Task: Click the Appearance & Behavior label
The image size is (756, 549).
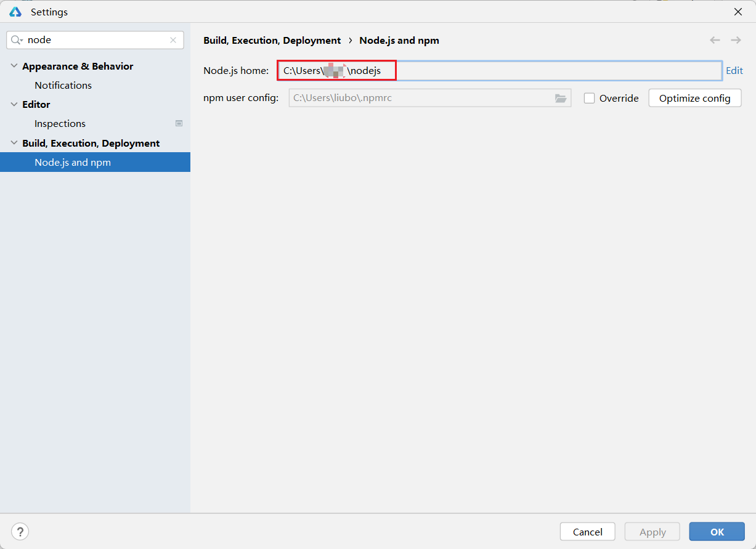Action: [x=78, y=66]
